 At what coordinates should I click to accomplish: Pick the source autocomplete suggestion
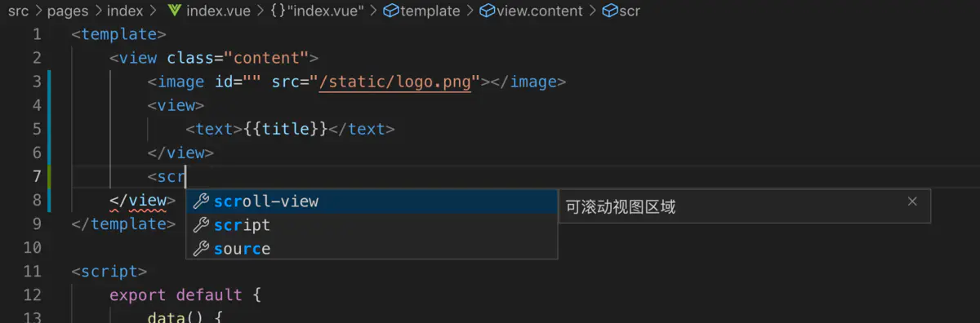tap(372, 249)
